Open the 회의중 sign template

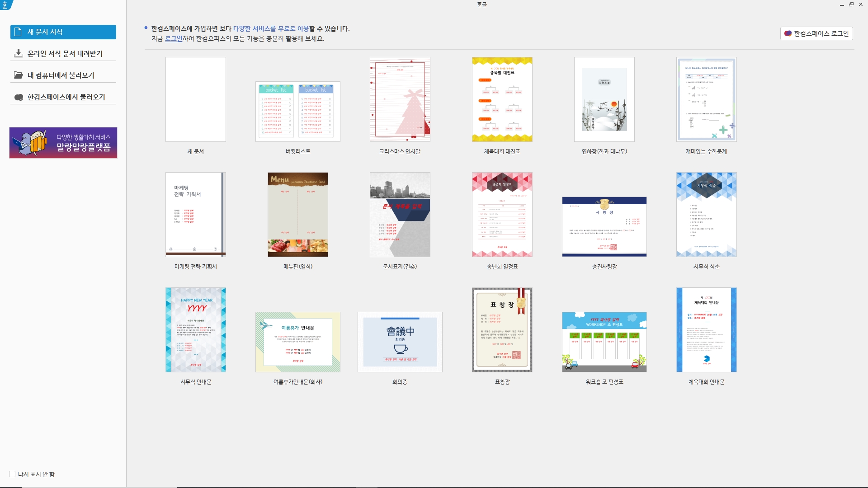[x=400, y=342]
